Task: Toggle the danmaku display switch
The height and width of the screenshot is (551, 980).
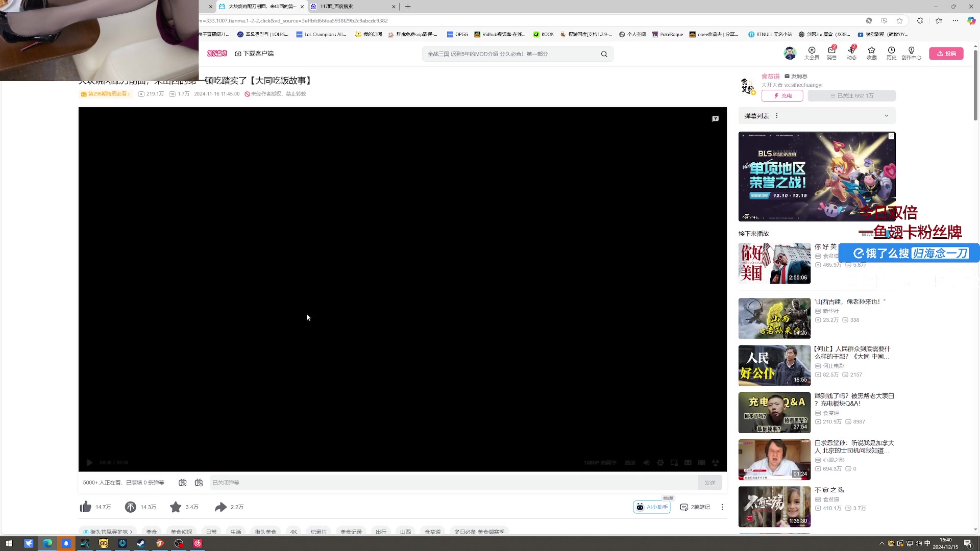Action: pyautogui.click(x=183, y=482)
